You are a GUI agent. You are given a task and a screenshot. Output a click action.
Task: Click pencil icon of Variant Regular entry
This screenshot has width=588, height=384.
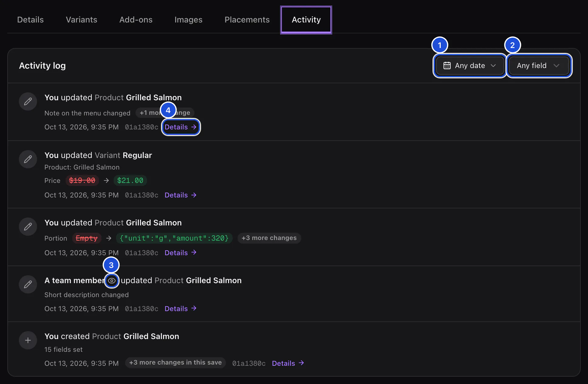tap(28, 159)
